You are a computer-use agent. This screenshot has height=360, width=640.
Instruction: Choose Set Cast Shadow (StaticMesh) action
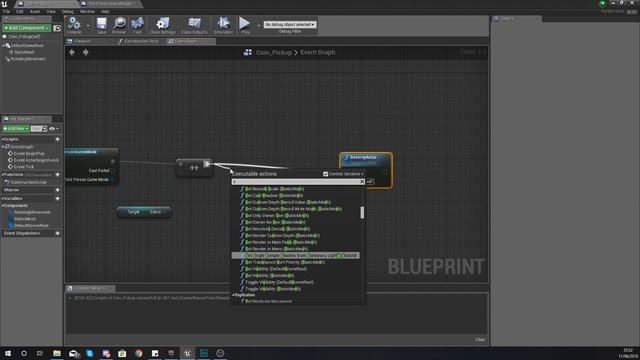click(273, 196)
